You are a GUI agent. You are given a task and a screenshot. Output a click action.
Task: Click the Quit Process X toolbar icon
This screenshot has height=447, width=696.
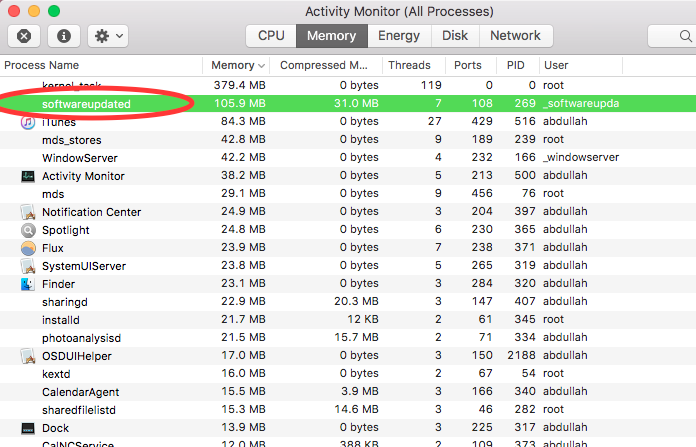(x=24, y=36)
